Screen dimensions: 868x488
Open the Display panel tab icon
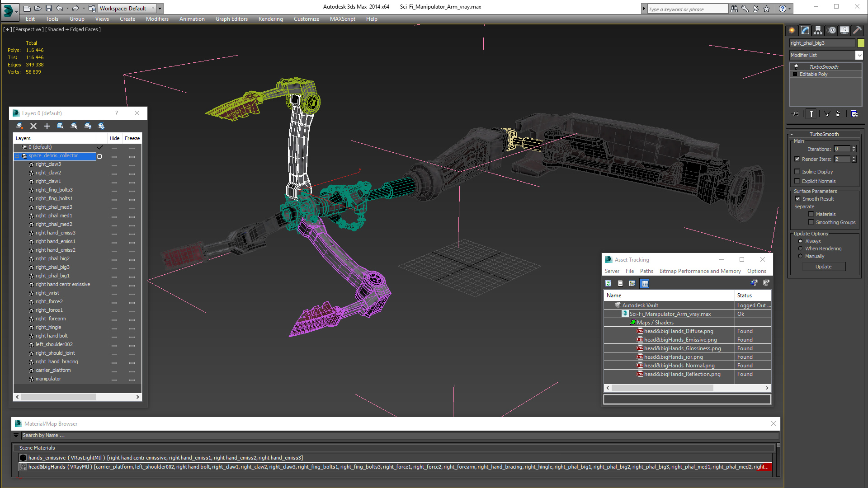(844, 30)
